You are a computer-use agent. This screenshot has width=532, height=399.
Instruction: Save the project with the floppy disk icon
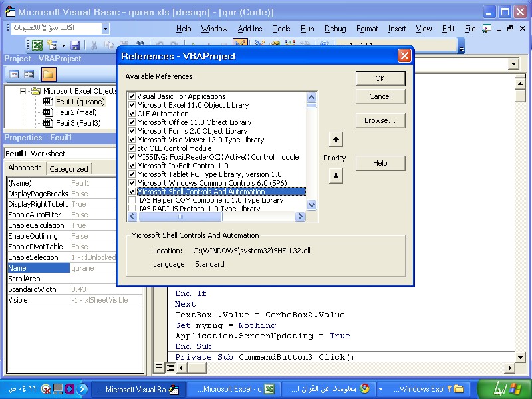(x=75, y=45)
